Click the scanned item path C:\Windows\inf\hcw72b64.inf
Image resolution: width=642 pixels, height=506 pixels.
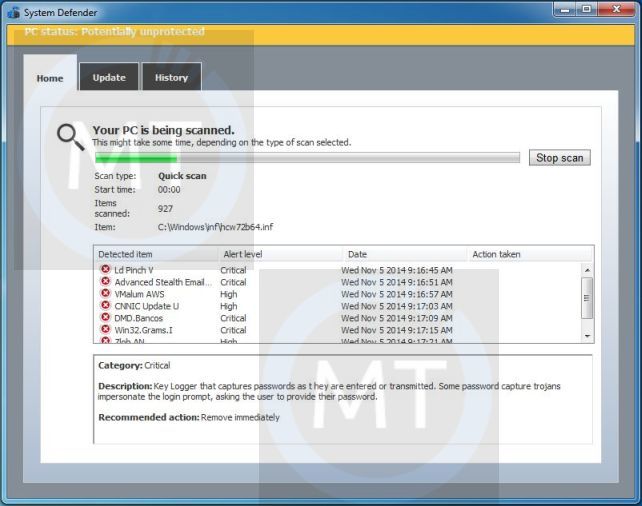coord(215,227)
